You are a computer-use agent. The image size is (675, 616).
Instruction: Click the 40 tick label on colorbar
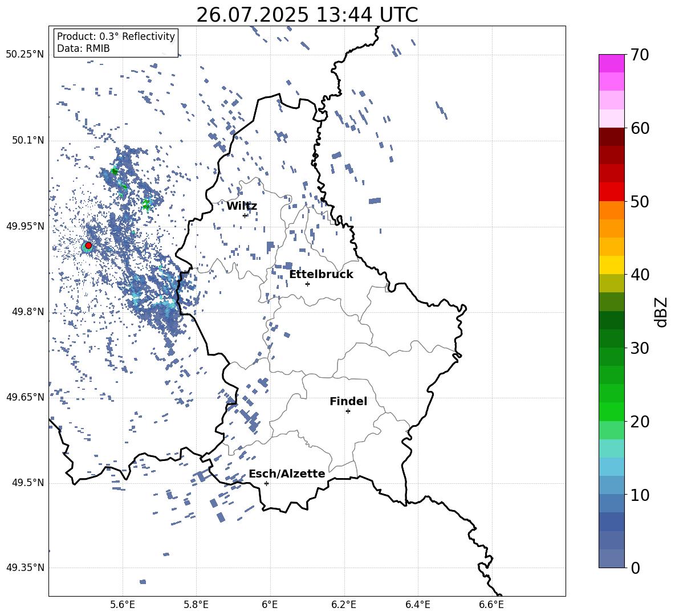(x=640, y=275)
